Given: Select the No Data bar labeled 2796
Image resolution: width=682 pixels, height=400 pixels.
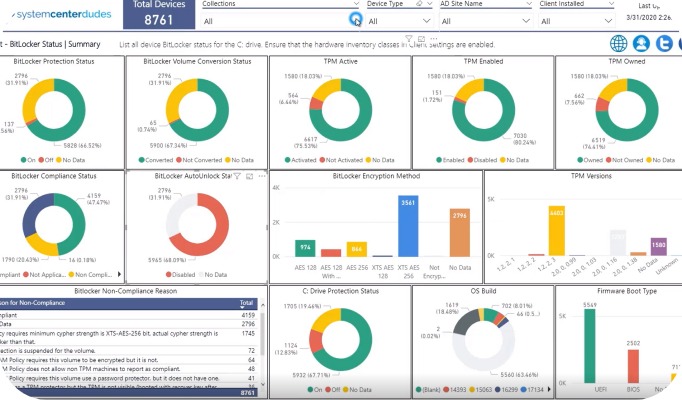Looking at the screenshot, I should coord(460,233).
